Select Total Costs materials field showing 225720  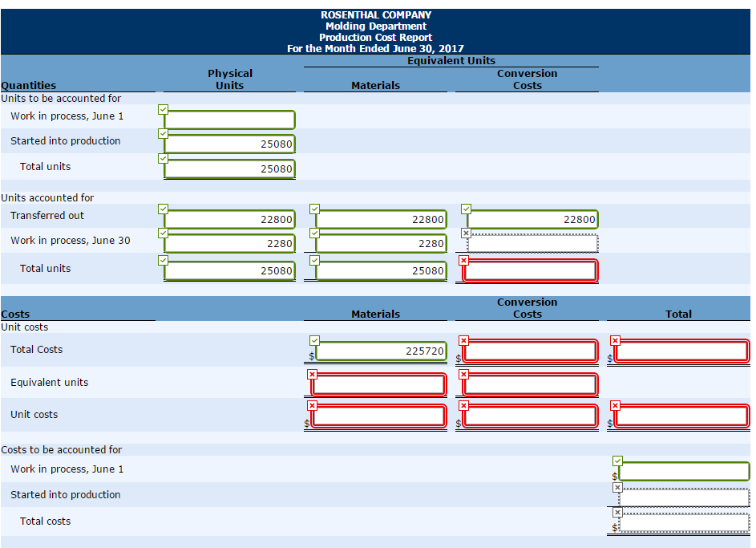pyautogui.click(x=382, y=351)
